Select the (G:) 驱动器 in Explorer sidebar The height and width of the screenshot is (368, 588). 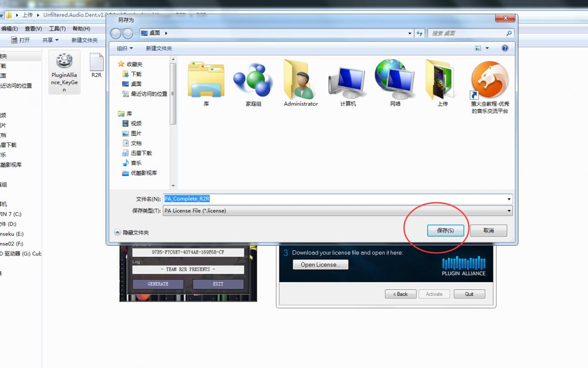(21, 254)
